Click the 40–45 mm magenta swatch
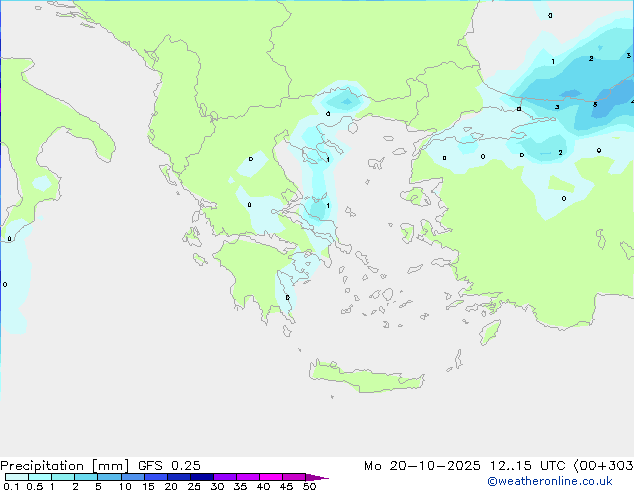634x490 pixels. tap(271, 477)
